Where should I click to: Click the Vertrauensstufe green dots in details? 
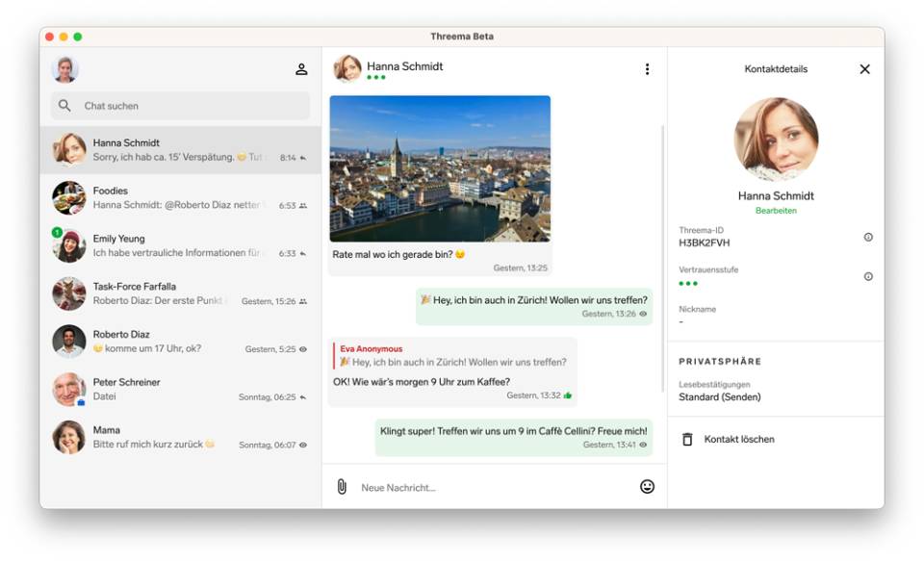[x=687, y=284]
